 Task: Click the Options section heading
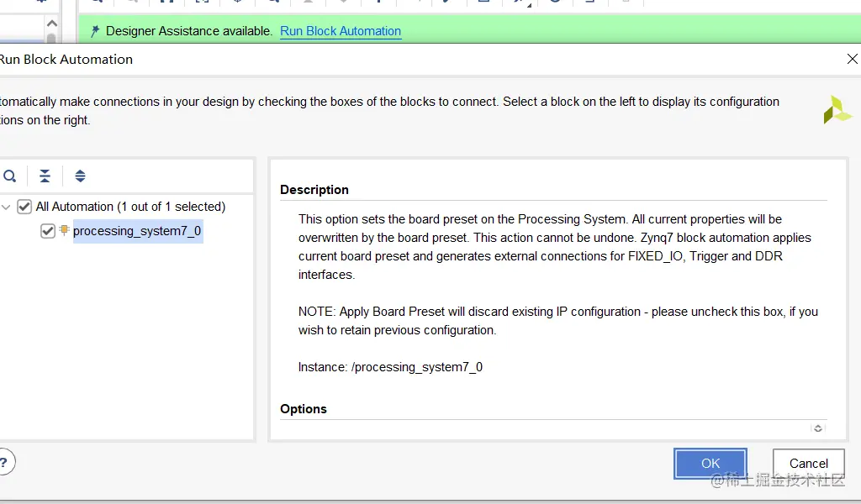(x=304, y=409)
